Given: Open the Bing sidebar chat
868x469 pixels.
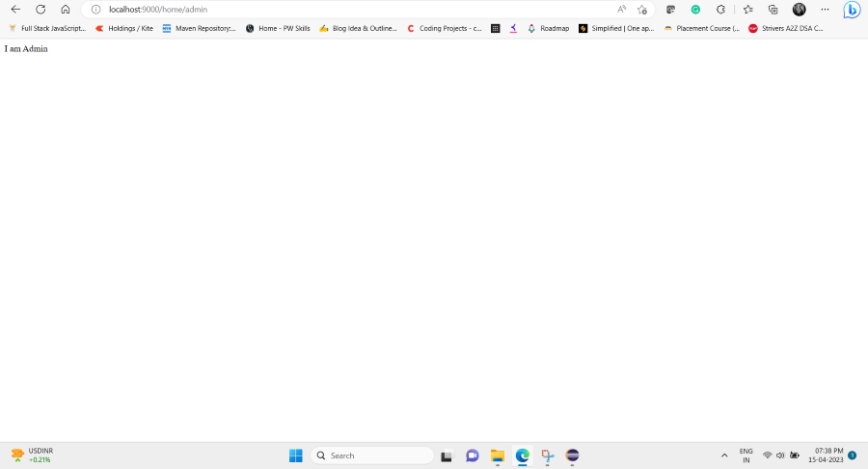Looking at the screenshot, I should (x=852, y=10).
